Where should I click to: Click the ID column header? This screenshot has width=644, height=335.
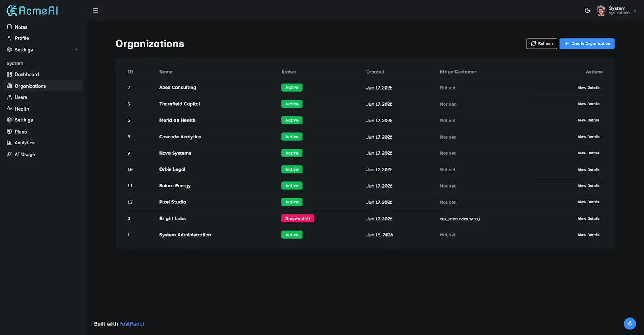(x=130, y=72)
